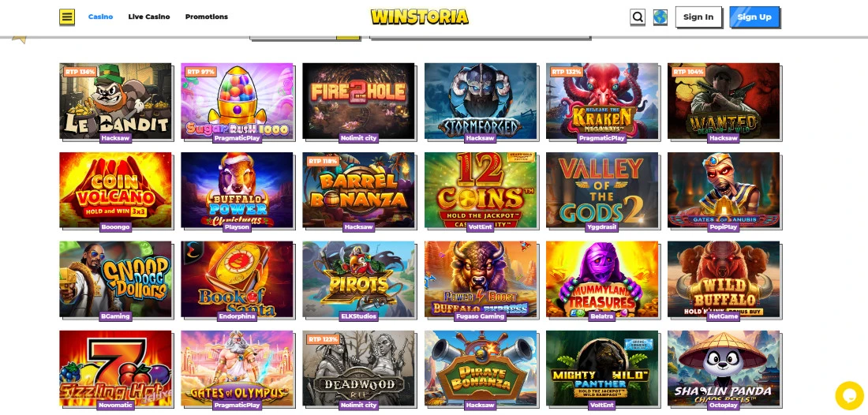Viewport: 868px width, 415px height.
Task: Open the Fire in the Hole 2 game
Action: click(x=358, y=101)
